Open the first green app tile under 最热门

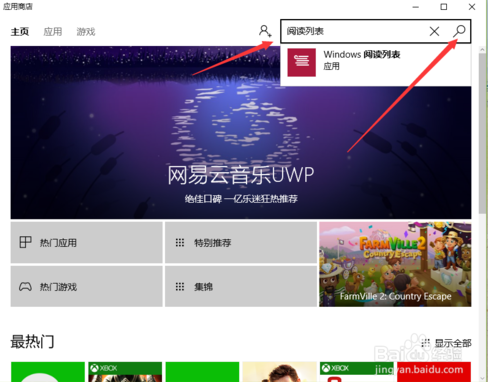(x=48, y=372)
